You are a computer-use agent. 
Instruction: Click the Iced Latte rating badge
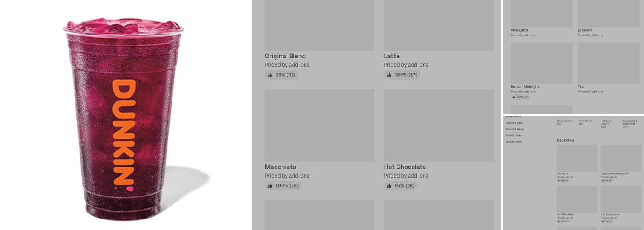click(563, 180)
